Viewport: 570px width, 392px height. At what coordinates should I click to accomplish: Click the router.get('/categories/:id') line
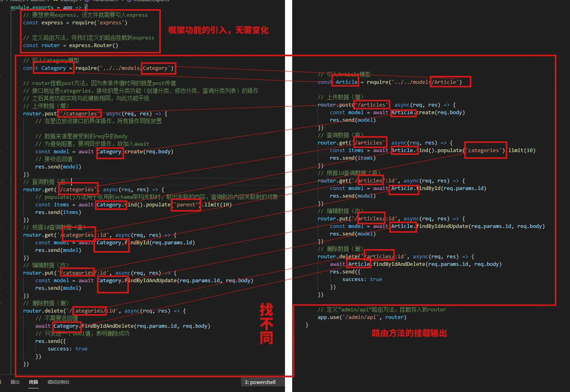[100, 235]
